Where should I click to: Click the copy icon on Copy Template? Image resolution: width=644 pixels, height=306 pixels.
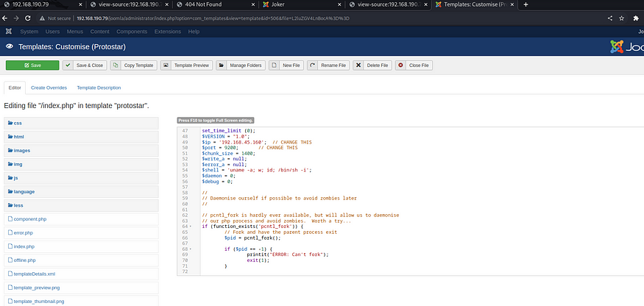click(x=116, y=65)
